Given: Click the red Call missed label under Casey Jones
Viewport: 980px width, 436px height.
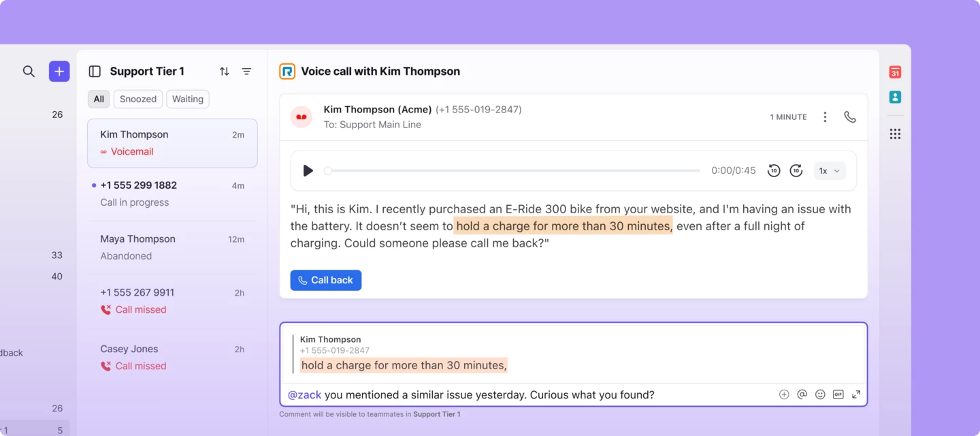Looking at the screenshot, I should 141,367.
